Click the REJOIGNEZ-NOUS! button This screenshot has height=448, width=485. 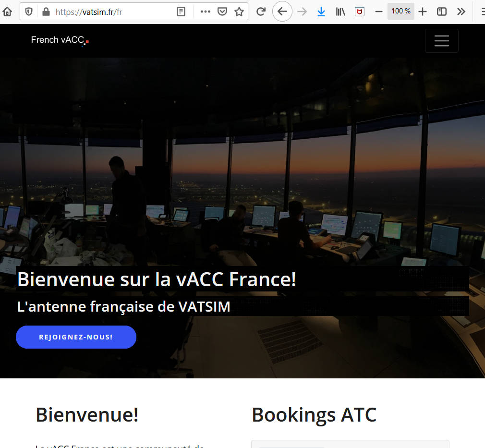[x=76, y=337]
